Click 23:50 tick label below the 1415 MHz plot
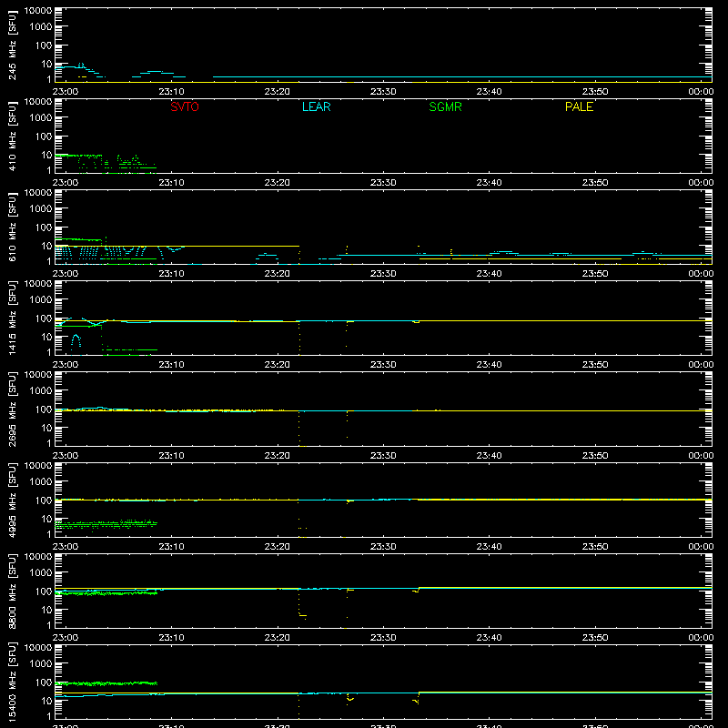The image size is (728, 728). pos(595,365)
